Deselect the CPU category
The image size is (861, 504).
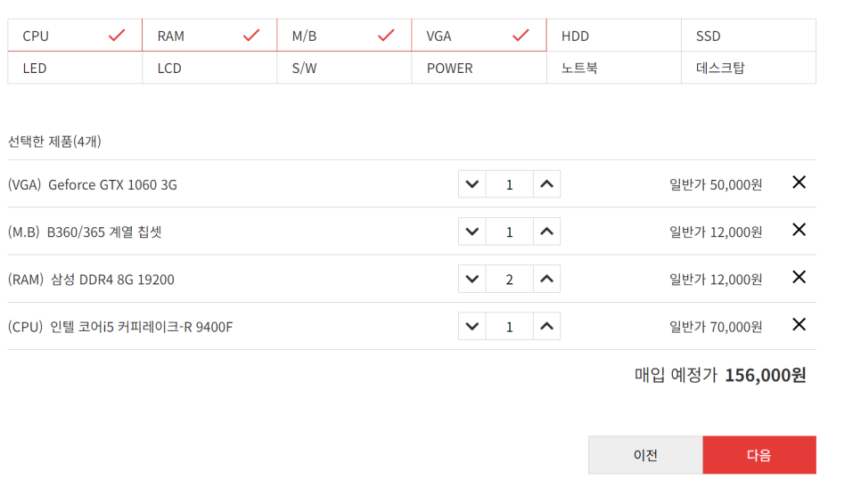click(x=75, y=36)
